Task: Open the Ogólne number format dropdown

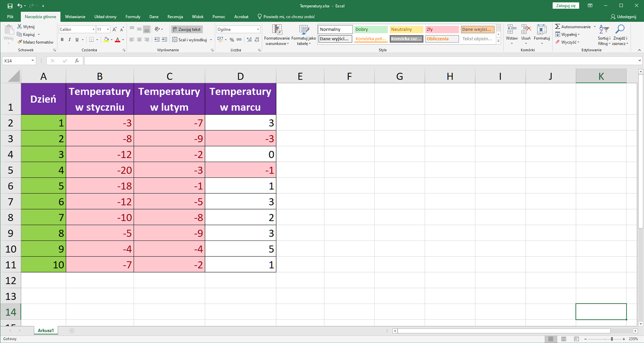Action: point(258,29)
